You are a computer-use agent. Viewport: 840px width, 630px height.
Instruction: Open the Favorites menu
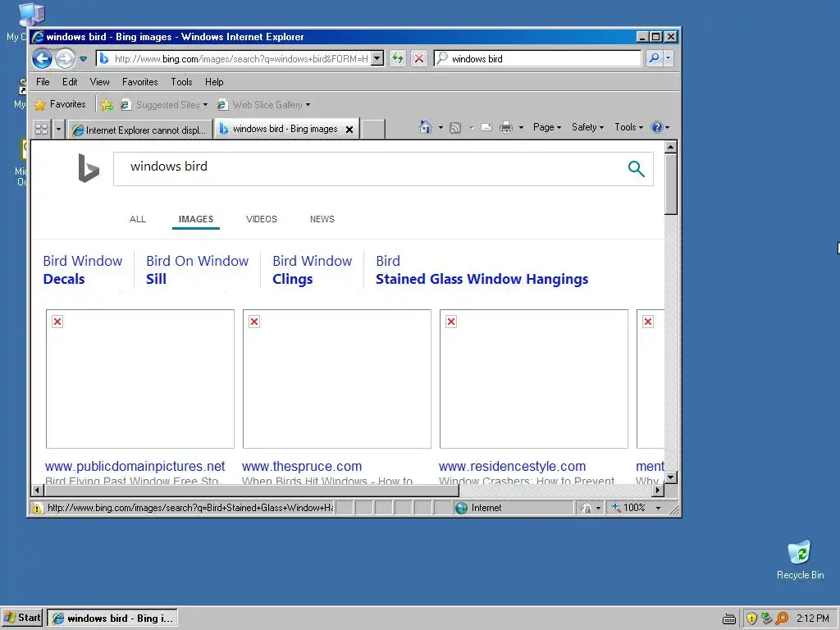pos(139,82)
